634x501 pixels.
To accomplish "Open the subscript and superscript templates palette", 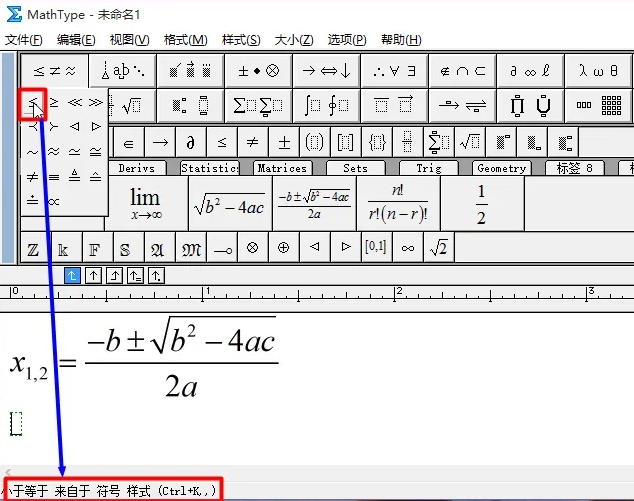I will pyautogui.click(x=190, y=106).
